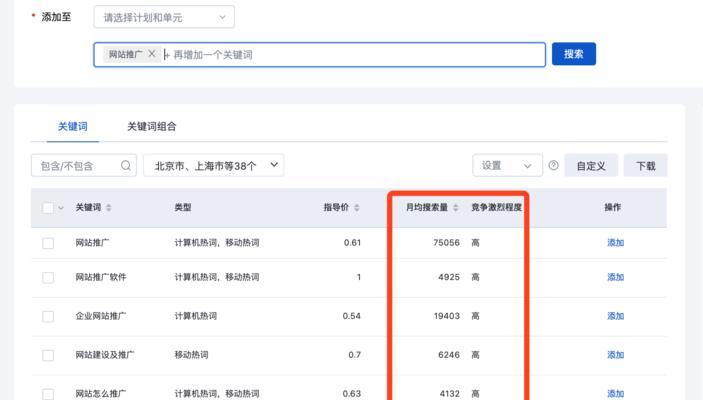Viewport: 703px width, 400px height.
Task: Click the magnifier icon in 包含/不包含 field
Action: click(x=126, y=165)
